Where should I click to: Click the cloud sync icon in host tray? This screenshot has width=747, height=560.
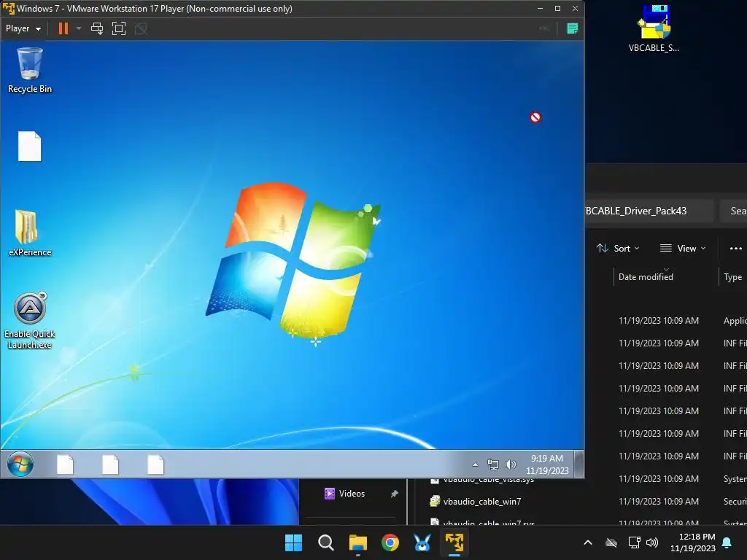pyautogui.click(x=611, y=542)
